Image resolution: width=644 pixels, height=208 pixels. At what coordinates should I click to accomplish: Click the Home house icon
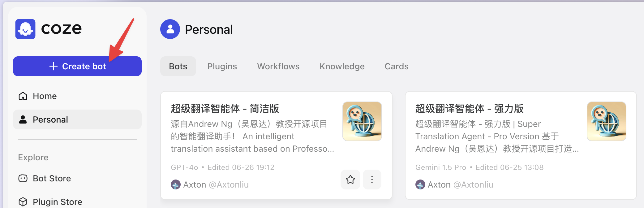(23, 96)
